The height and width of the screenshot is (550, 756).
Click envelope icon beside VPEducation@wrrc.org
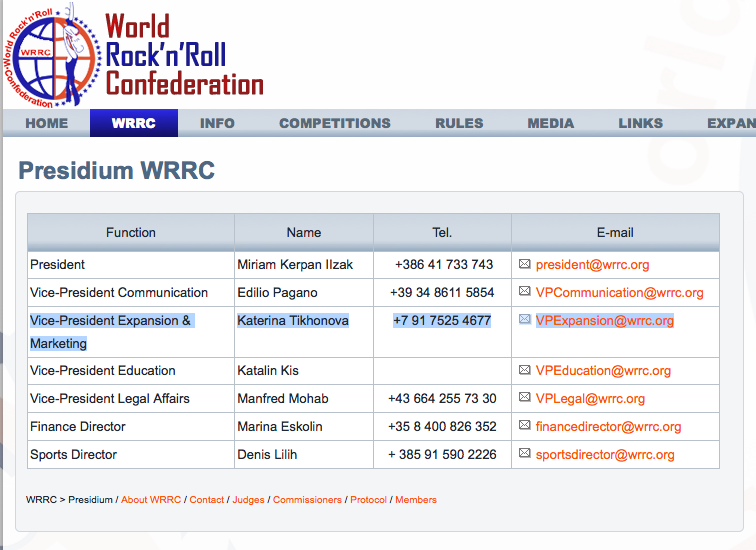525,370
